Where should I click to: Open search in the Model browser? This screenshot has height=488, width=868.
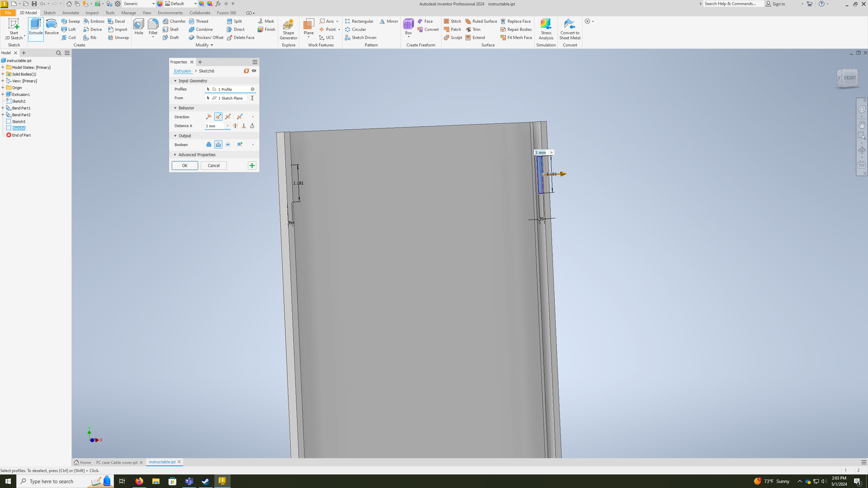pyautogui.click(x=59, y=53)
